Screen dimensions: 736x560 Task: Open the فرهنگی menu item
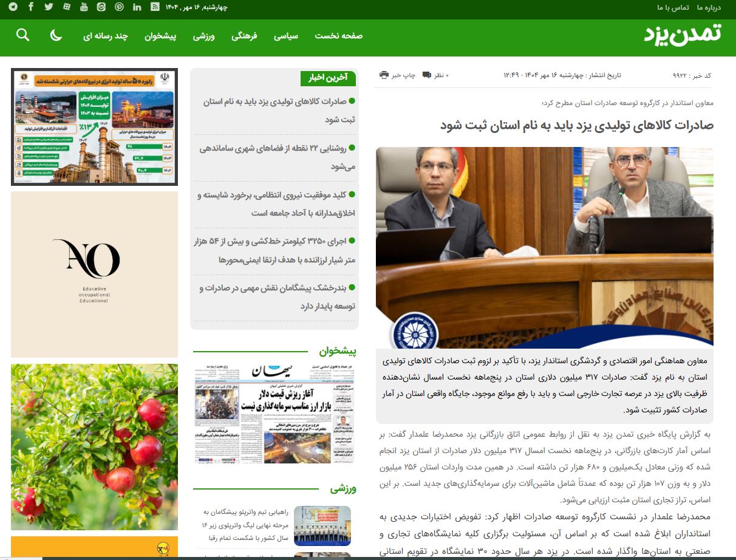click(244, 36)
